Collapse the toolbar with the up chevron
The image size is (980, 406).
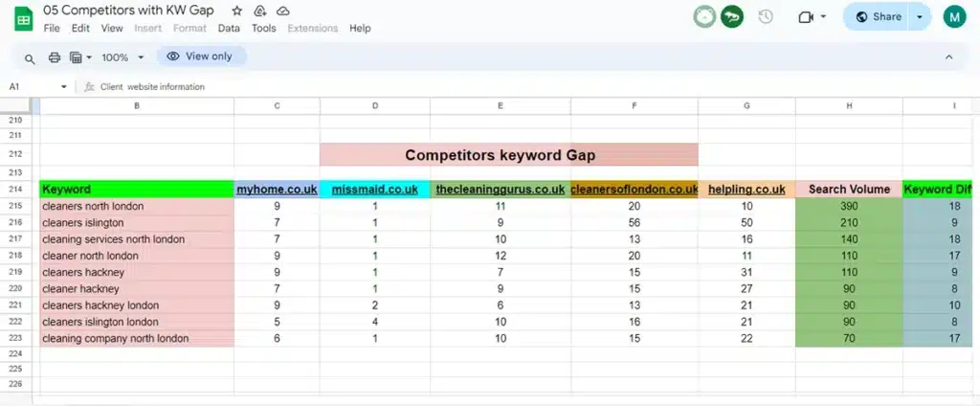point(948,57)
